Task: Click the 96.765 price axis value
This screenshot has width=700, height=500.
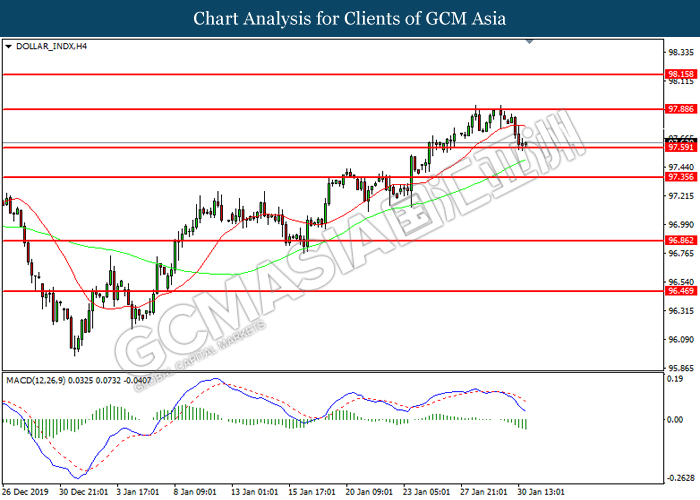Action: 681,254
